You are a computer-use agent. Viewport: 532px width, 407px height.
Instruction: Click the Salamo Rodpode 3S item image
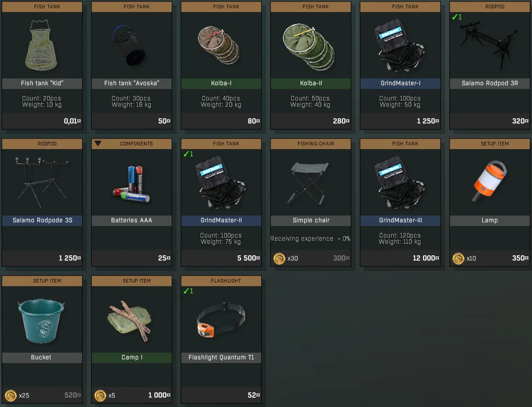click(42, 182)
